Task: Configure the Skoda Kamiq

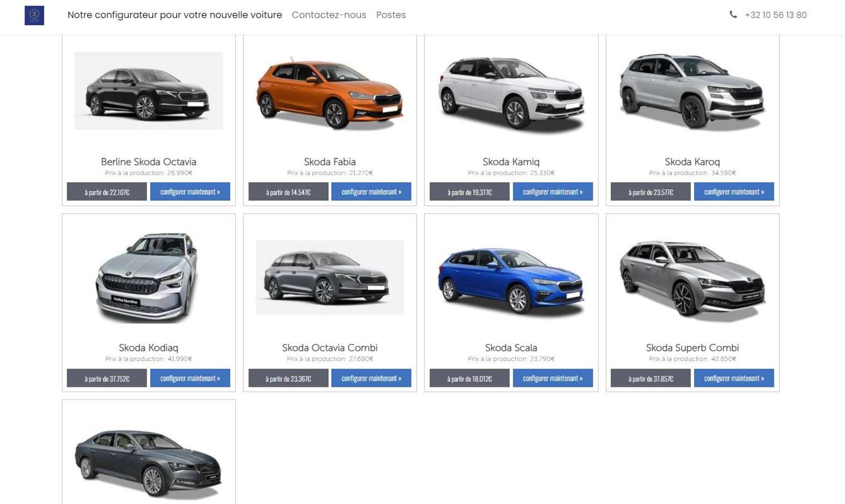Action: [x=553, y=191]
